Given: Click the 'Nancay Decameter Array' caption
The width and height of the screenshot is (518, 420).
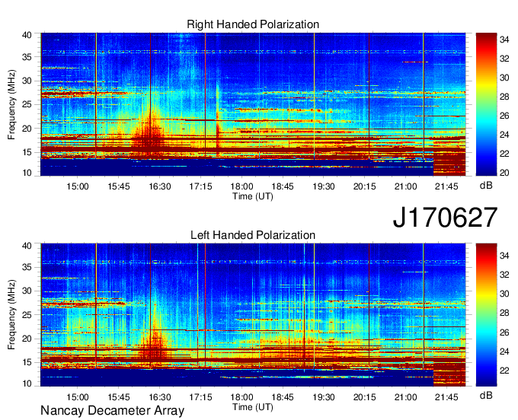Looking at the screenshot, I should (112, 411).
